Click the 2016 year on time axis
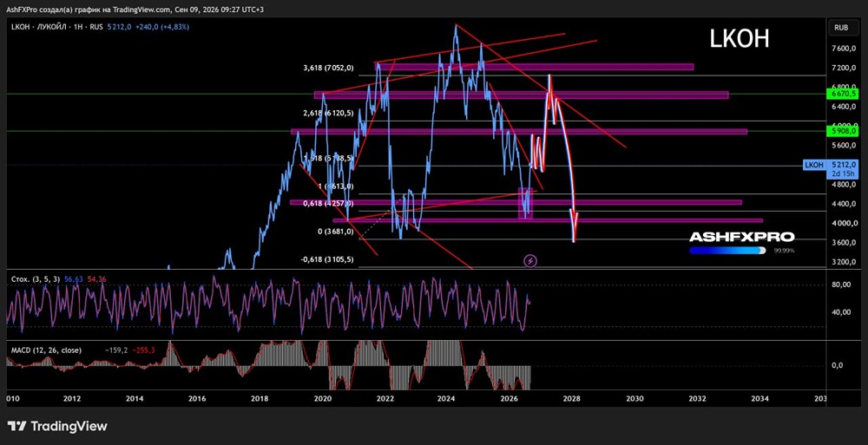 [197, 398]
